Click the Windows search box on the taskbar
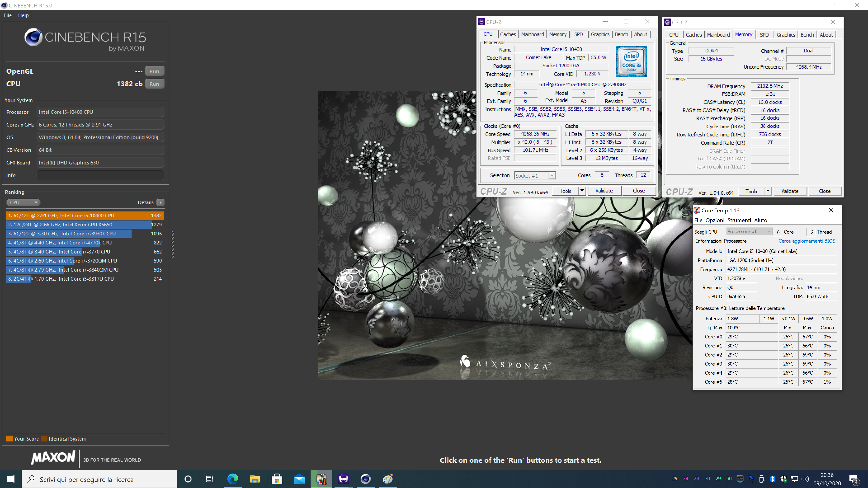The image size is (868, 488). [99, 479]
